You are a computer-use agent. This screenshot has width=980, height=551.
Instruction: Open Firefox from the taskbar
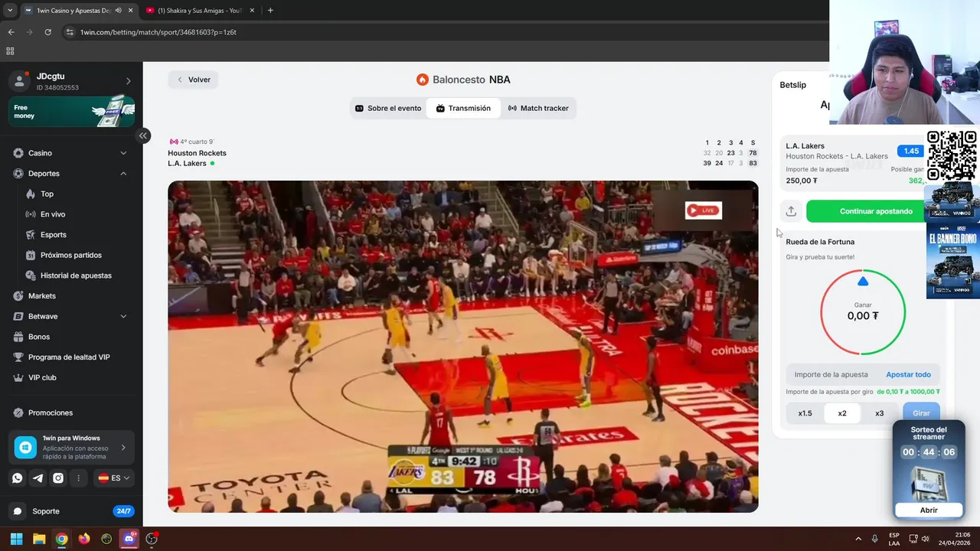pos(84,539)
